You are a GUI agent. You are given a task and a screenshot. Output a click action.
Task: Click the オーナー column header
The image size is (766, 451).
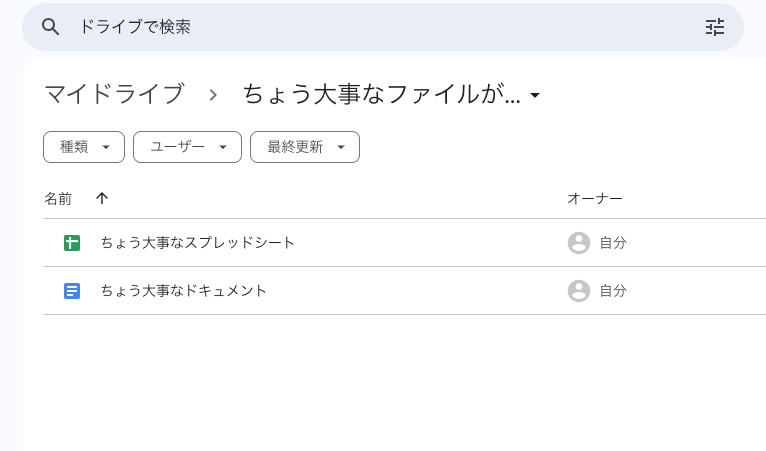(x=595, y=199)
